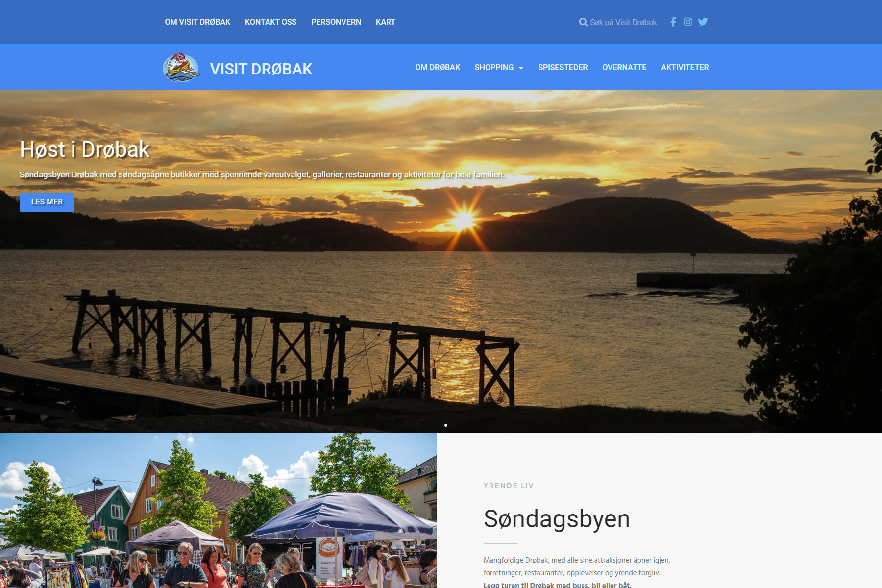
Task: Open Om Visit Drøbak in top bar
Action: [x=197, y=22]
